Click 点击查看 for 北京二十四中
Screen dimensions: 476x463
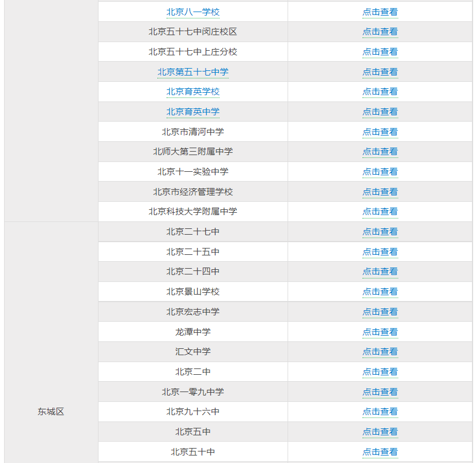380,272
